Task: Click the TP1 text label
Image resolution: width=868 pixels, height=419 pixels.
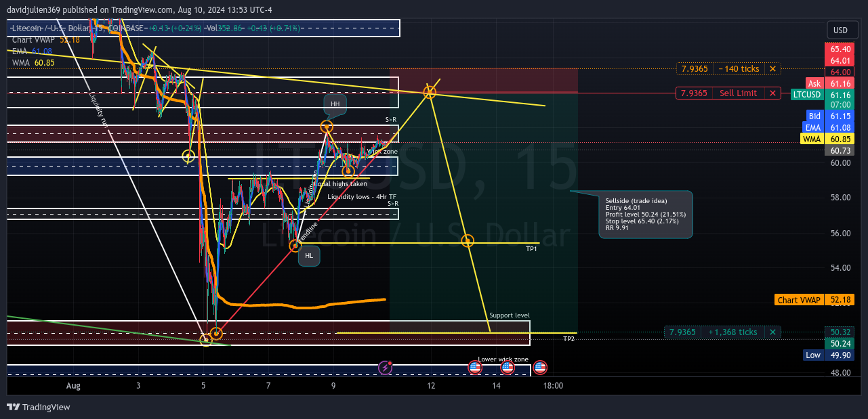Action: click(x=531, y=249)
